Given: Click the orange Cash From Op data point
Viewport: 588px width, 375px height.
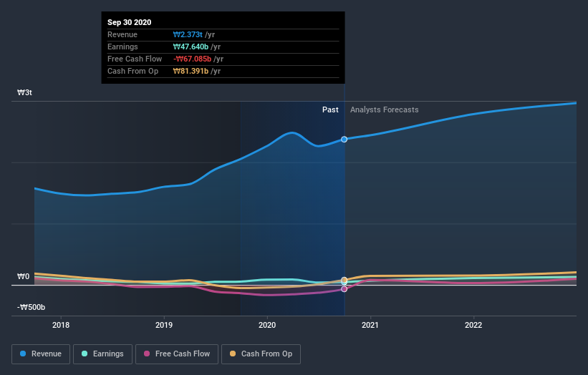Looking at the screenshot, I should [x=344, y=280].
